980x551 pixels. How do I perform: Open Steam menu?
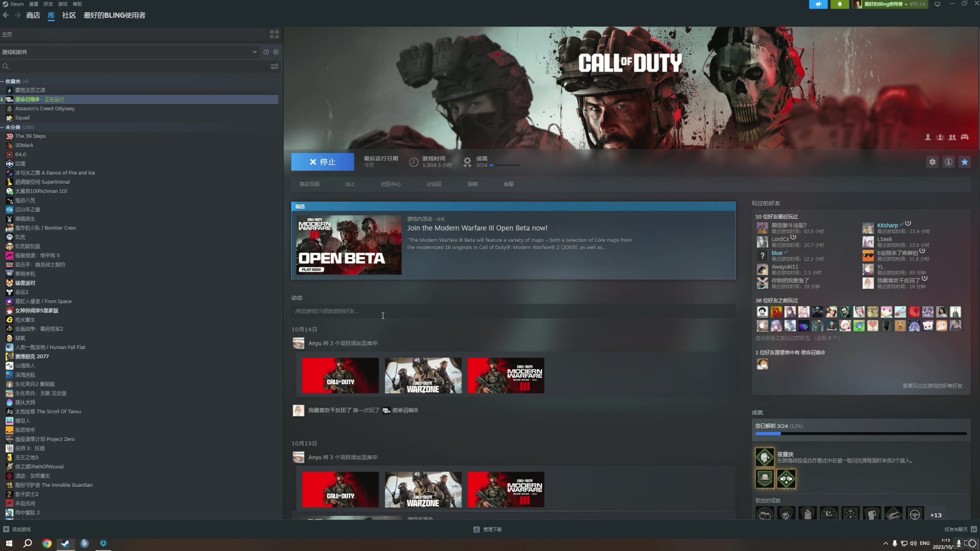pyautogui.click(x=13, y=4)
